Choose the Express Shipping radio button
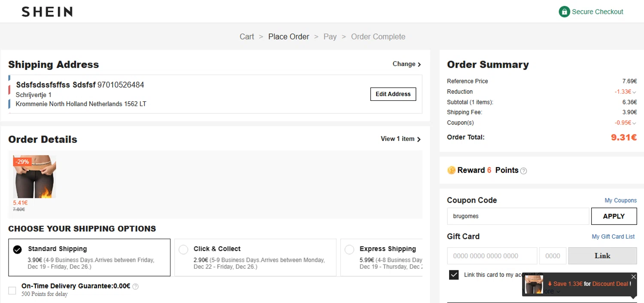 coord(349,249)
